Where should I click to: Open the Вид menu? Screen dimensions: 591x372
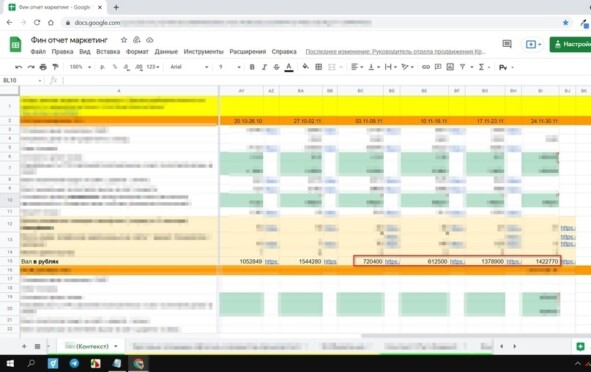85,52
